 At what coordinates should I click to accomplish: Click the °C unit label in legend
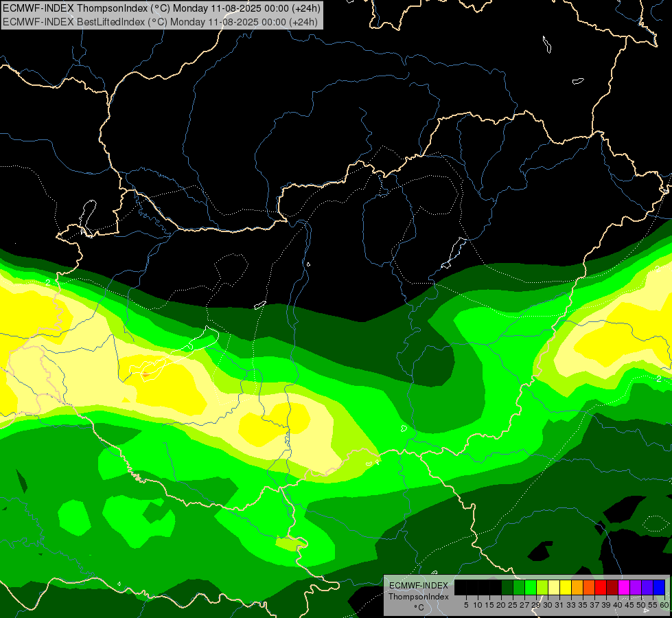[419, 608]
